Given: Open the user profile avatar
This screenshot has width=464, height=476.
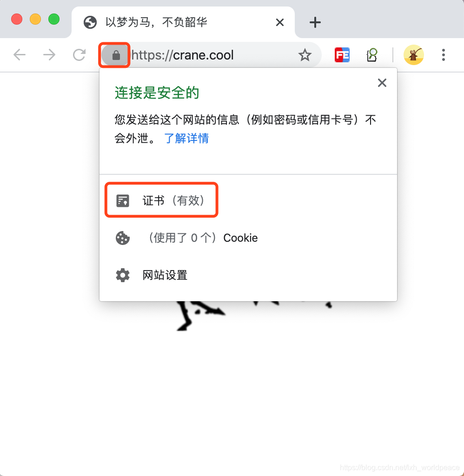Looking at the screenshot, I should point(414,55).
